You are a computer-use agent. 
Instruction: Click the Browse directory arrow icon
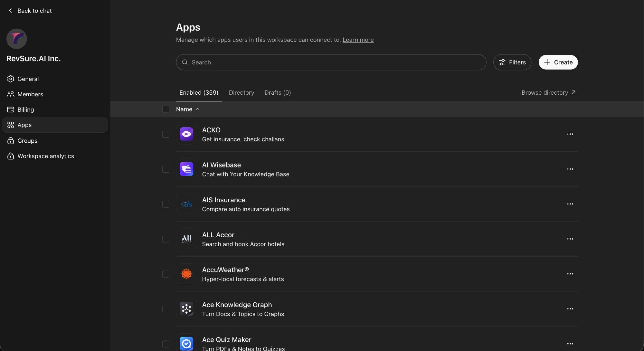pos(573,92)
